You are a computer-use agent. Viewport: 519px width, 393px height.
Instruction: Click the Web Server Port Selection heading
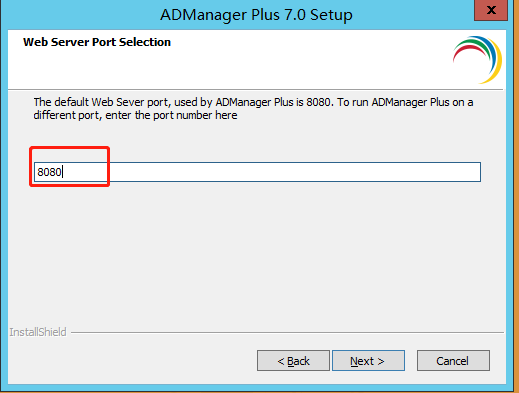[x=97, y=42]
